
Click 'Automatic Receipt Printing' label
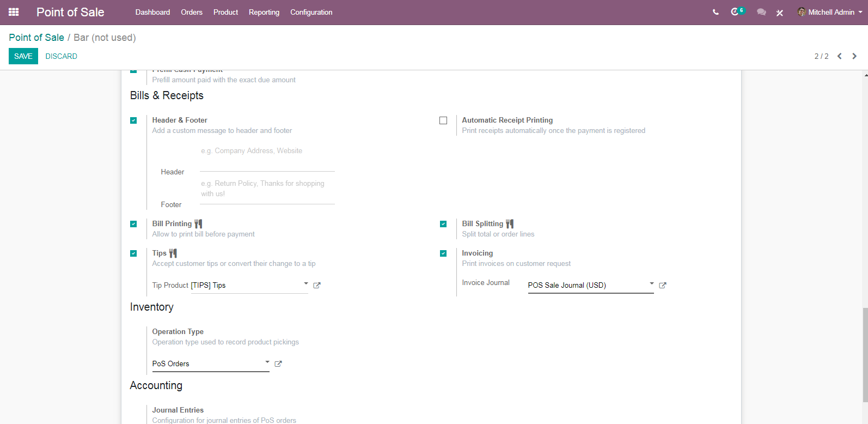[508, 120]
